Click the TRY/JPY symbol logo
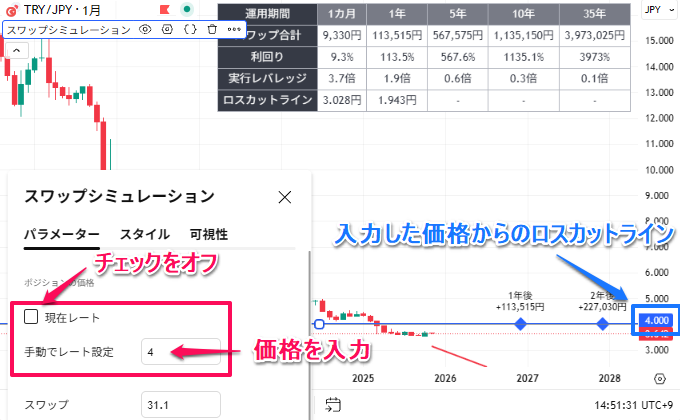The height and width of the screenshot is (420, 680). 12,10
